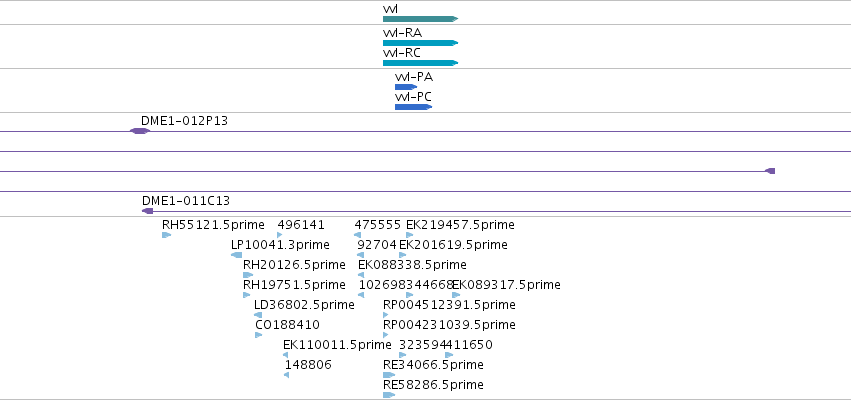The width and height of the screenshot is (851, 400).
Task: Click the CO188410 arrow marker
Action: coord(259,335)
